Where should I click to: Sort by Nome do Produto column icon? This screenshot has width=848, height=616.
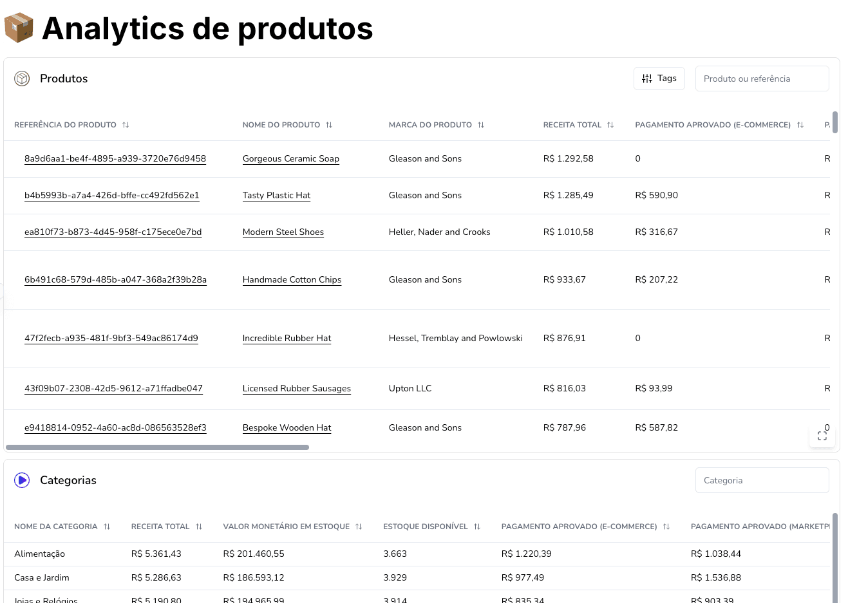tap(329, 125)
